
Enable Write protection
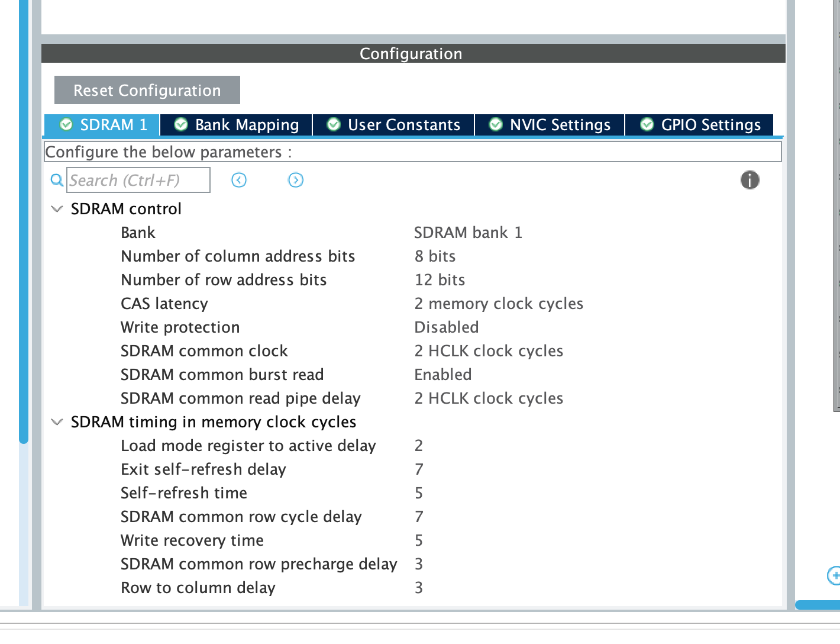(447, 327)
